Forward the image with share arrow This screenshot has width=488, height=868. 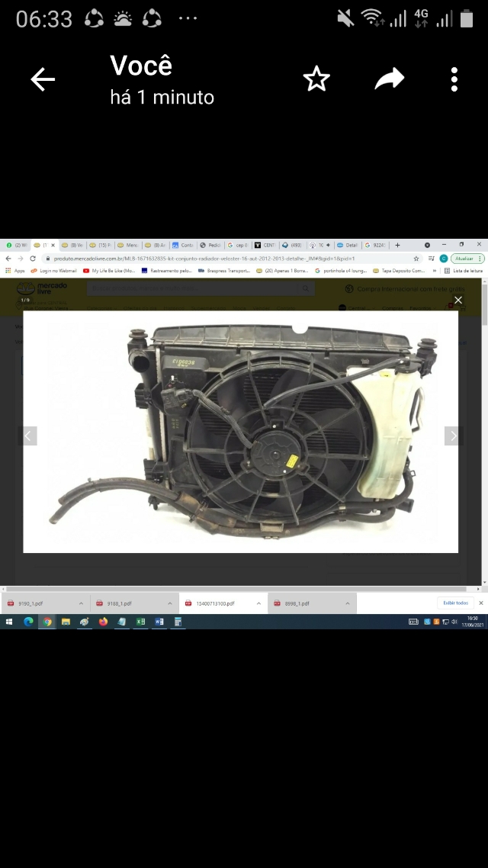[x=389, y=79]
